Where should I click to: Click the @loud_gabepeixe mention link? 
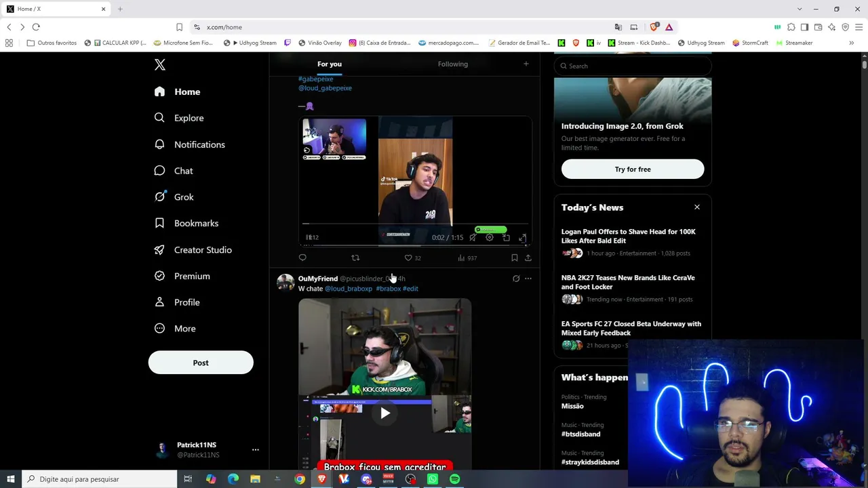[x=325, y=88]
